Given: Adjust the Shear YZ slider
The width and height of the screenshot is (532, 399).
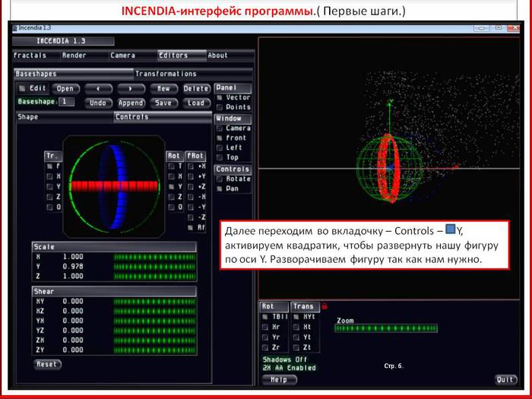Looking at the screenshot, I should [x=155, y=331].
